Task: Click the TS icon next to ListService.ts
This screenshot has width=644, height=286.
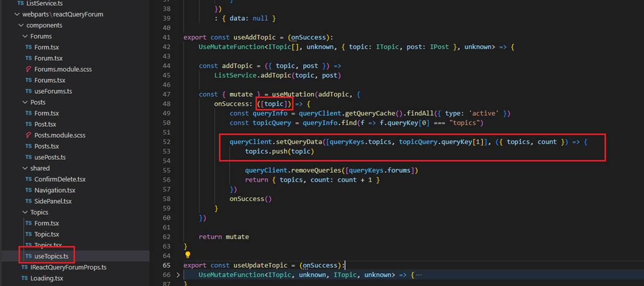Action: pyautogui.click(x=21, y=3)
